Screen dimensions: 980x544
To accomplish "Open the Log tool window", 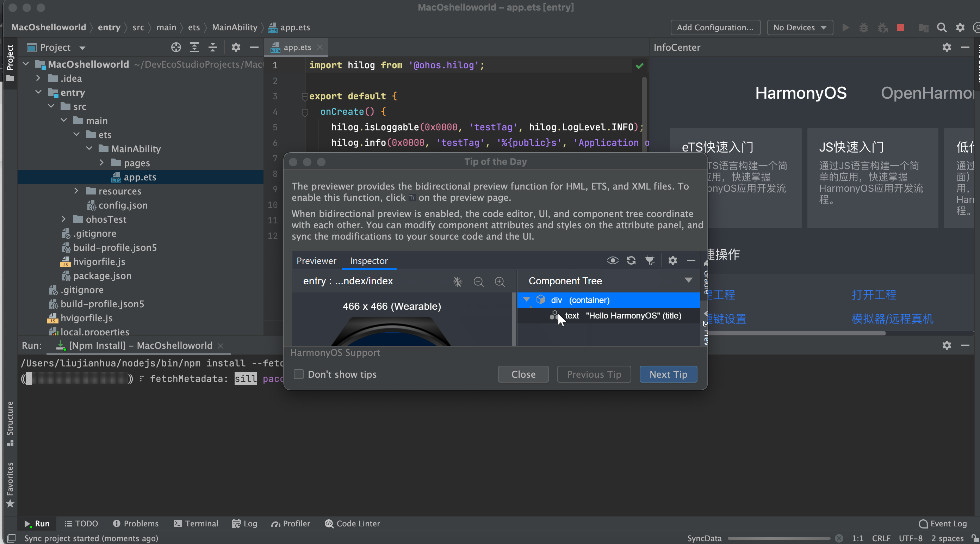I will (244, 524).
